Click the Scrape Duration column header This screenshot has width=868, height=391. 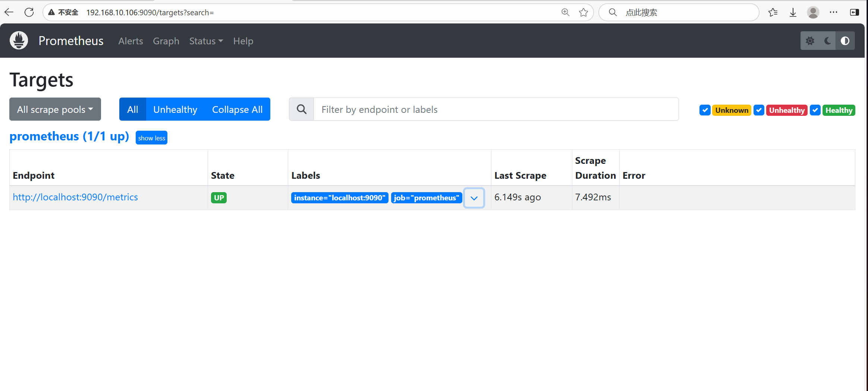[595, 168]
